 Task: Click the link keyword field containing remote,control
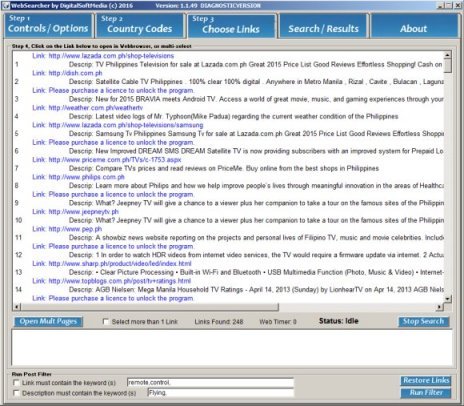[x=210, y=383]
